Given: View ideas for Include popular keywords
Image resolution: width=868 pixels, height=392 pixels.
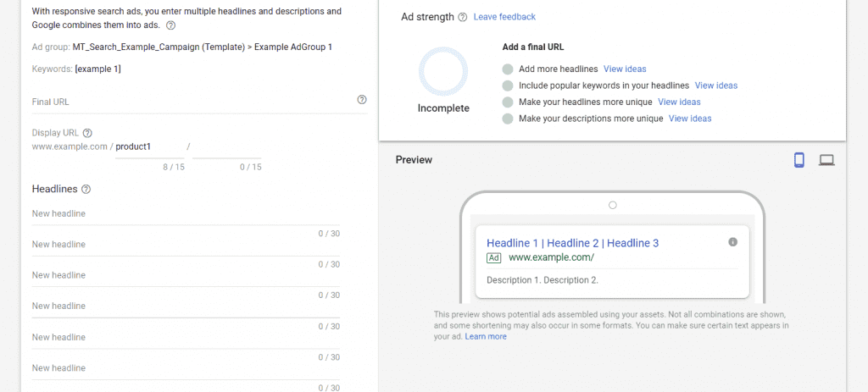Looking at the screenshot, I should 716,86.
